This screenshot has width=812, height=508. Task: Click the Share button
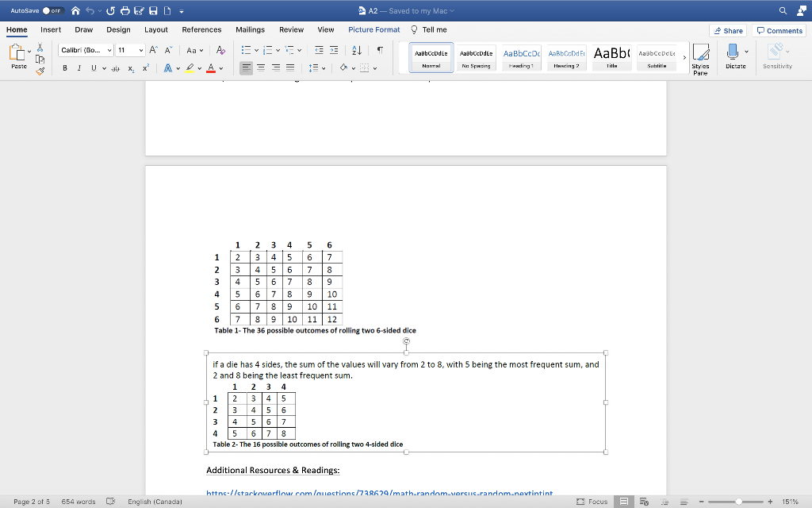tap(728, 29)
